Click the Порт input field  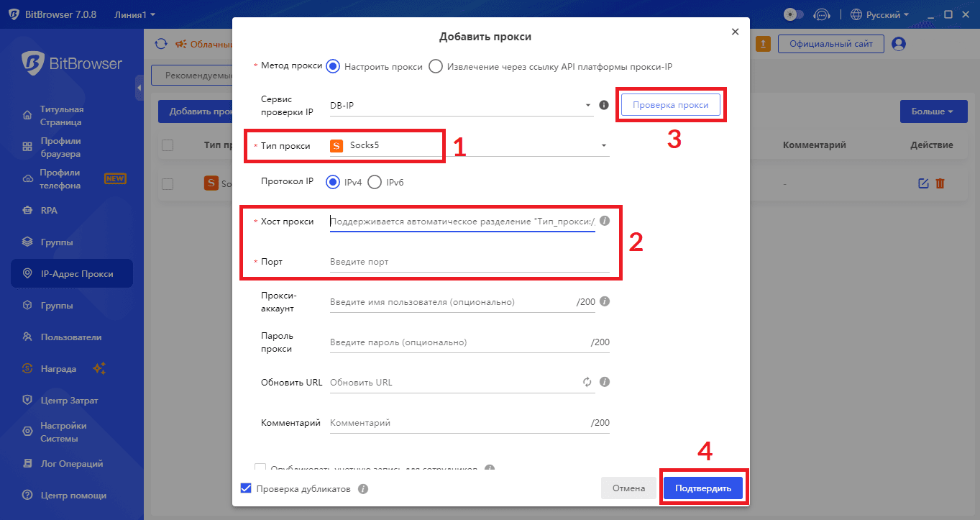pos(467,262)
